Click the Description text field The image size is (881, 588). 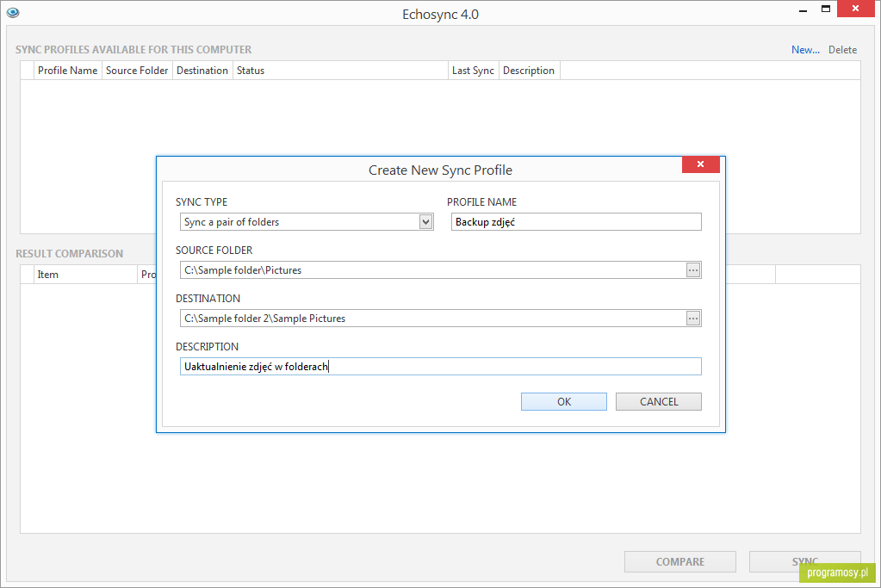tap(441, 367)
